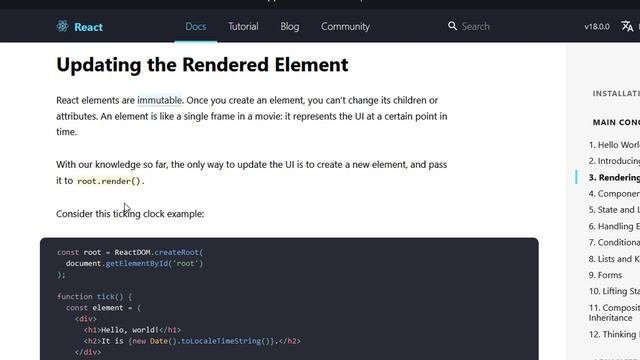Viewport: 640px width, 360px height.
Task: Open '5. State and L...' sidebar link
Action: (614, 210)
